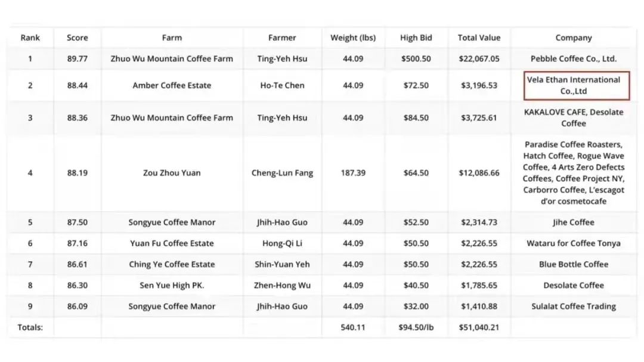The width and height of the screenshot is (644, 362).
Task: Click the $51,040.21 grand total cell
Action: point(479,327)
